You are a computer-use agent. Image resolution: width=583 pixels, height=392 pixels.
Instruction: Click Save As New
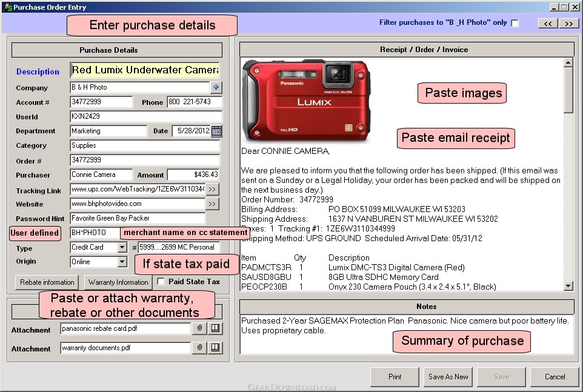pos(448,377)
